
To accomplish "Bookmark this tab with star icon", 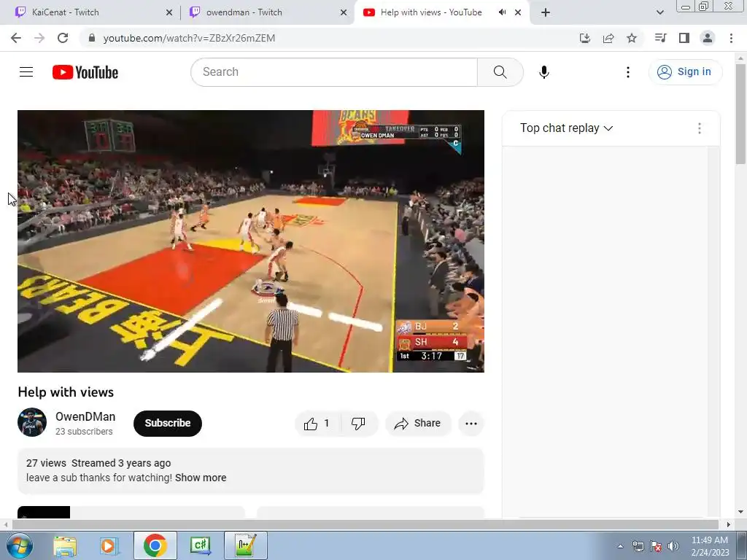I will click(632, 38).
